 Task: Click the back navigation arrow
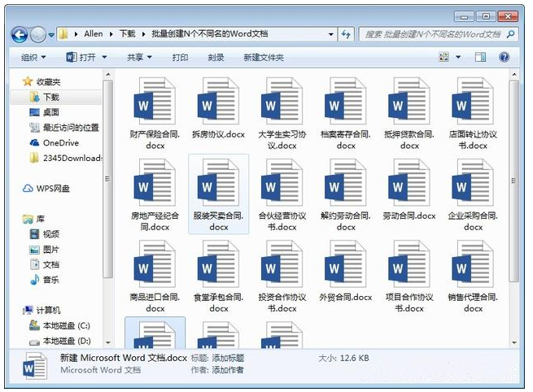[21, 34]
